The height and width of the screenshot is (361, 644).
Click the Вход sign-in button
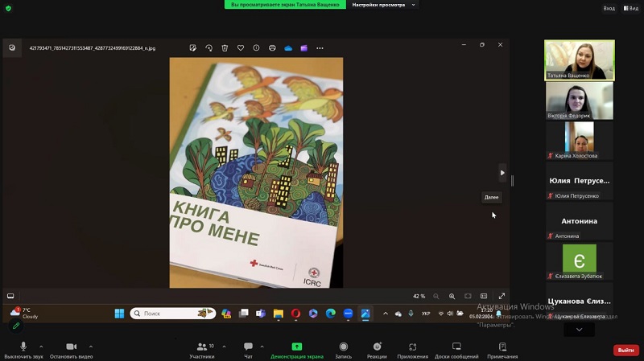click(x=609, y=8)
